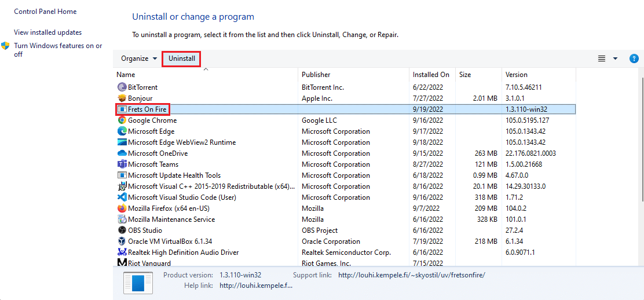Select Realtek High Definition Audio Driver name
Screen dimensions: 644x300
183,253
